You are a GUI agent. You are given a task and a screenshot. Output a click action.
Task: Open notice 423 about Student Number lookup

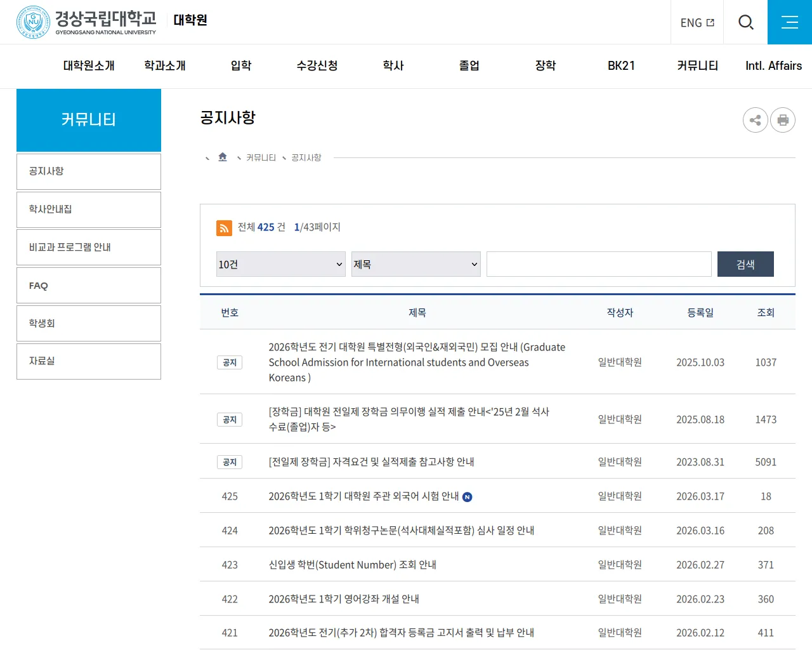[354, 564]
